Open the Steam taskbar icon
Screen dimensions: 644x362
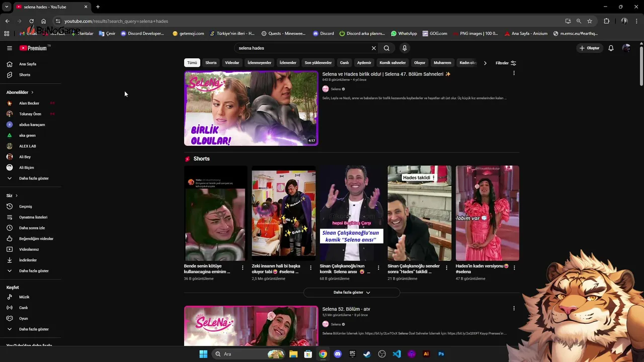click(367, 354)
